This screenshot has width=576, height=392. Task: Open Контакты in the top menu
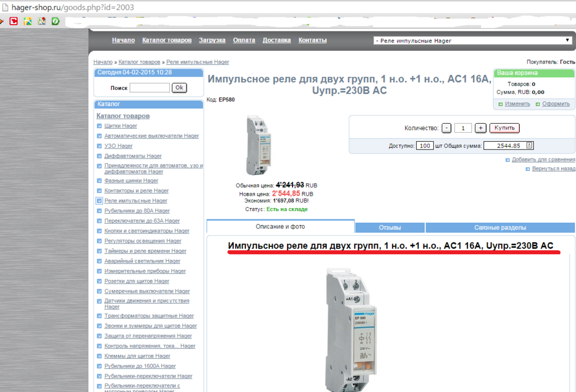313,40
